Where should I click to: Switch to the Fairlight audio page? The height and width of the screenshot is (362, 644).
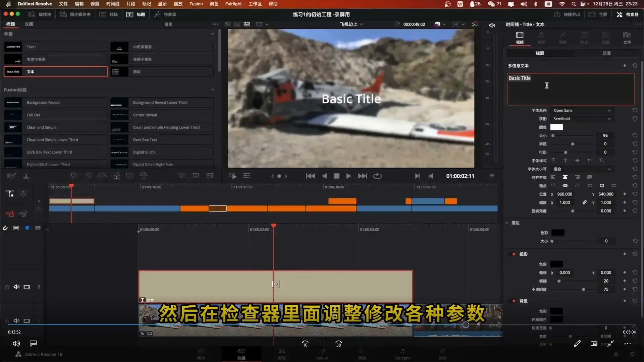pyautogui.click(x=402, y=354)
